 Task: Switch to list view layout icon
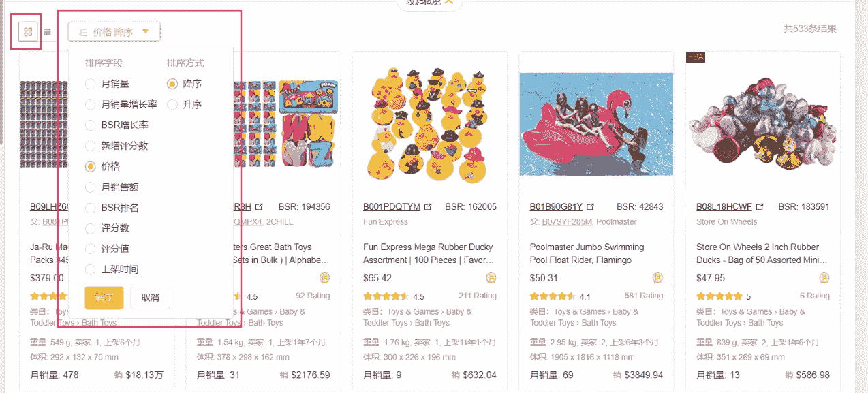(48, 31)
